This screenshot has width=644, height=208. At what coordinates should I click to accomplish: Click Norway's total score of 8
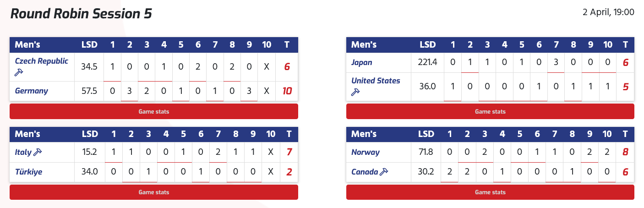tap(625, 152)
